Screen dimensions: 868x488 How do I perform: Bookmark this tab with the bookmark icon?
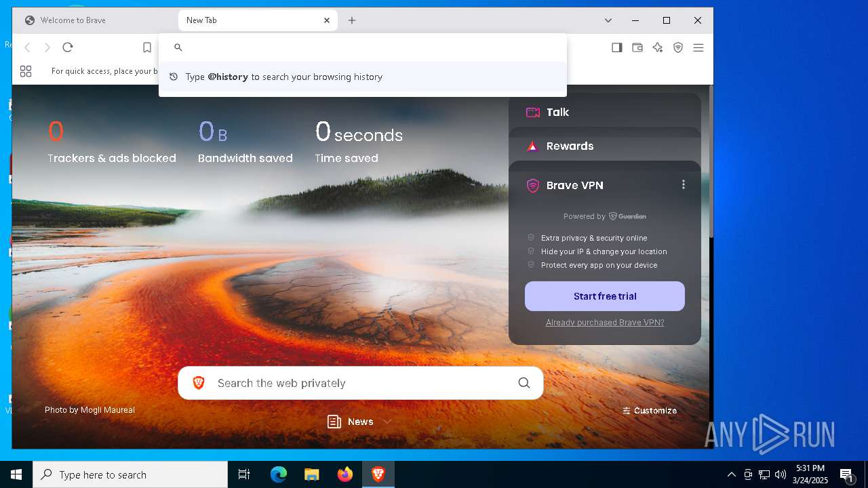coord(147,47)
